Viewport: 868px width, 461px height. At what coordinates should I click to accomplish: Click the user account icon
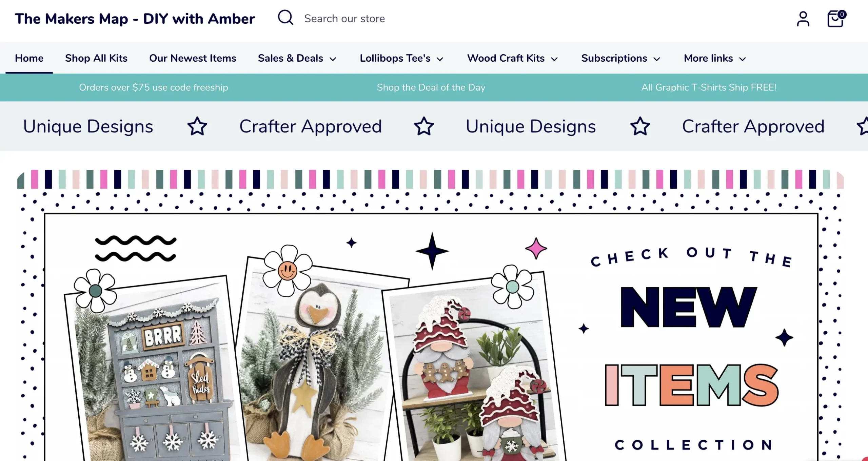click(x=803, y=18)
